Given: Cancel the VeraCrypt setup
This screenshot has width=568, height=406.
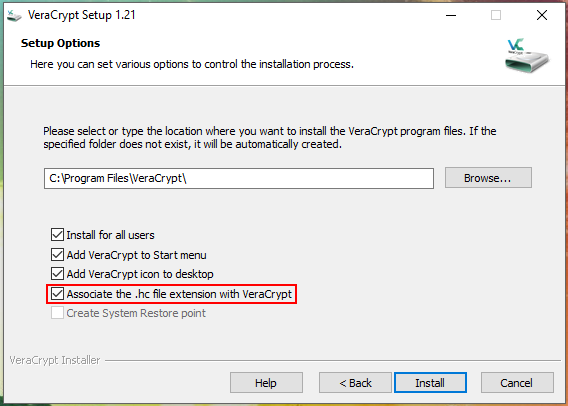Looking at the screenshot, I should (x=517, y=382).
